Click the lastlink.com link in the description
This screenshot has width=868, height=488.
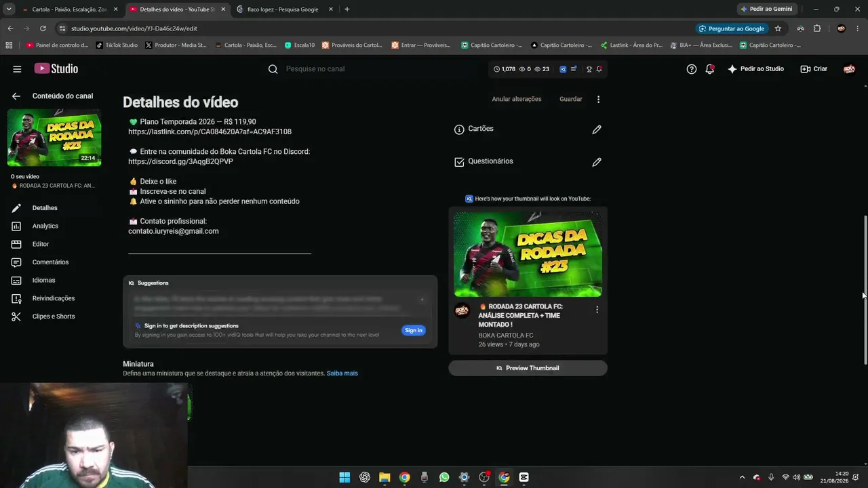pos(210,131)
